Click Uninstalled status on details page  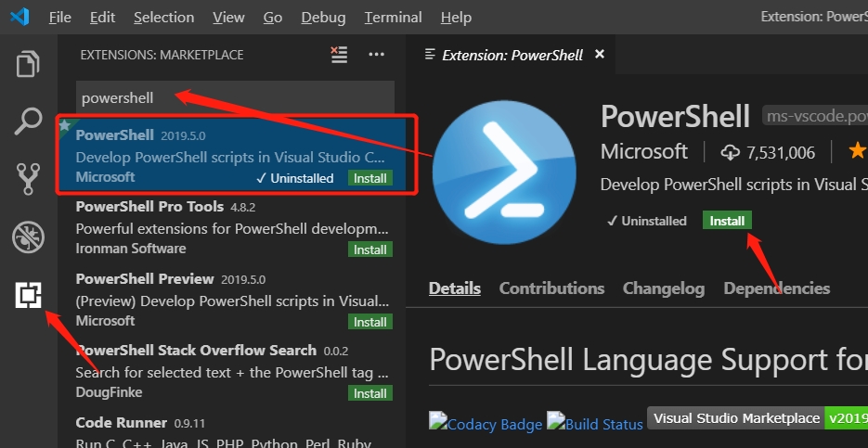[646, 221]
